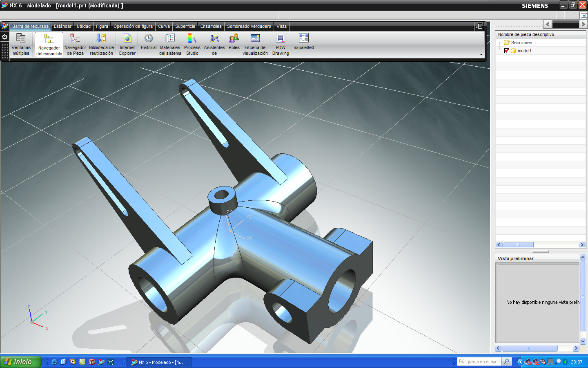This screenshot has width=588, height=368.
Task: Switch to the Utilidad tab
Action: click(x=84, y=26)
